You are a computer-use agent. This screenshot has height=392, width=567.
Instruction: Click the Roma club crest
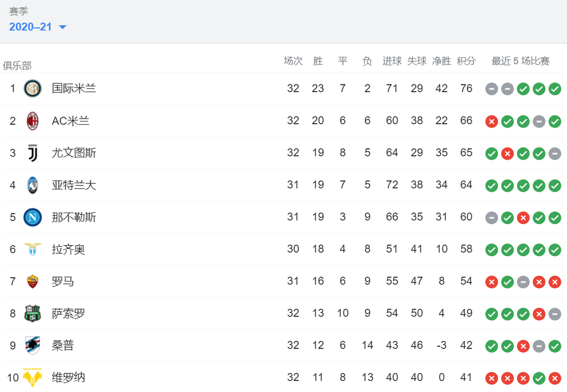(x=33, y=282)
